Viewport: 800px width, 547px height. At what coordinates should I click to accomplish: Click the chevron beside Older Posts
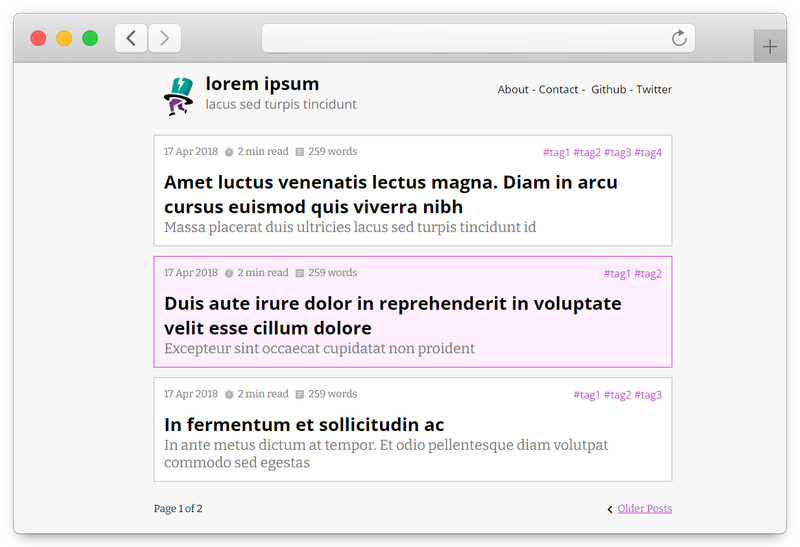610,509
